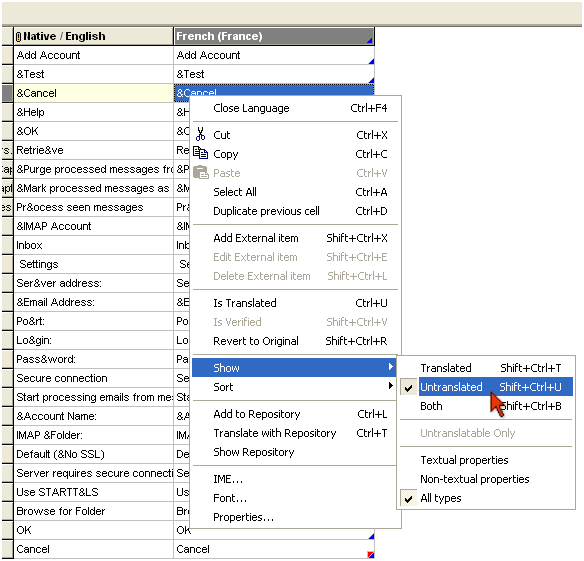Choose Translate with Repository

tap(295, 433)
